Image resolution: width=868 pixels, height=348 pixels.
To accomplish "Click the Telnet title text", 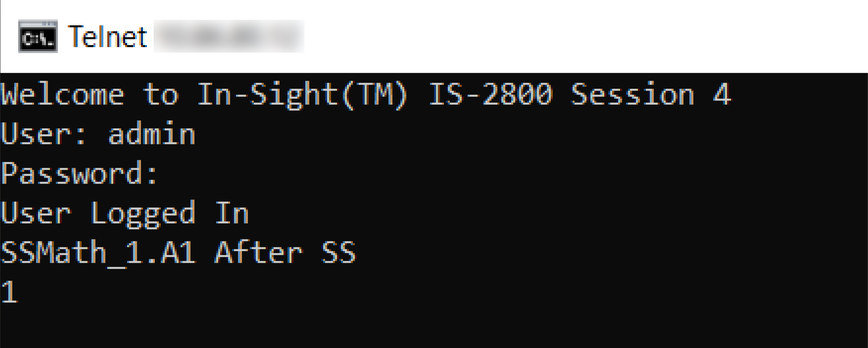I will pyautogui.click(x=108, y=37).
